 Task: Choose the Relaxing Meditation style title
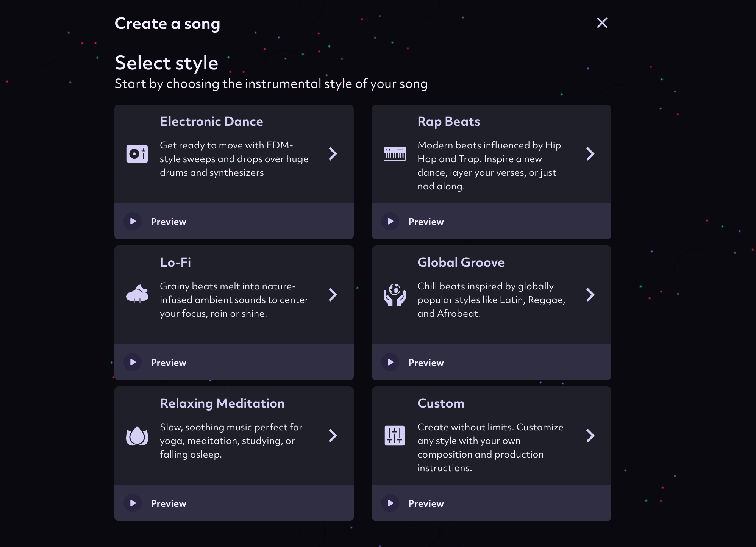click(x=222, y=403)
